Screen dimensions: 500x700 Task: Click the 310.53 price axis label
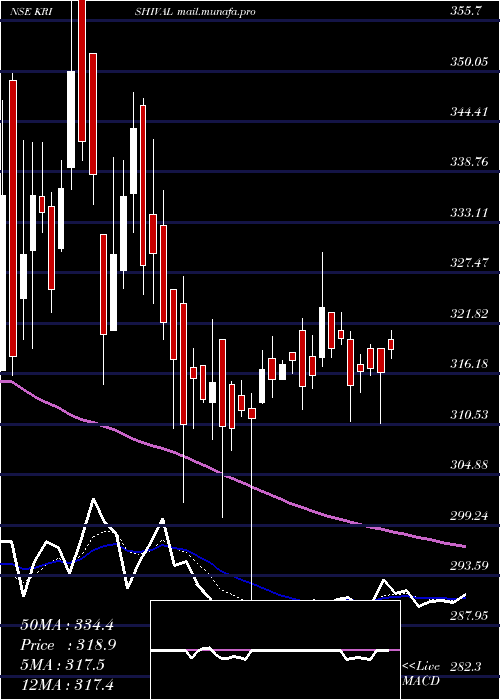click(469, 415)
